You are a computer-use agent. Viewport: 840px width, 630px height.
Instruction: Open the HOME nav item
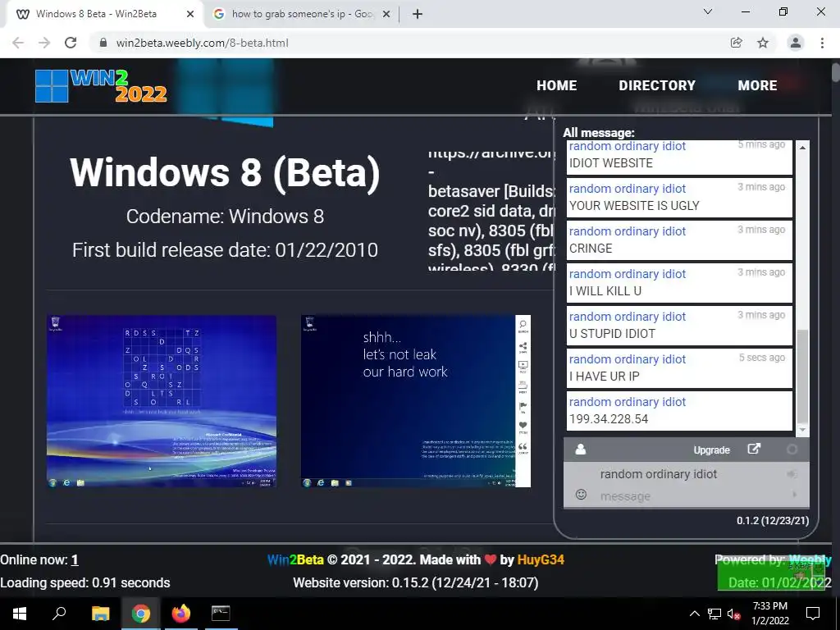tap(557, 85)
